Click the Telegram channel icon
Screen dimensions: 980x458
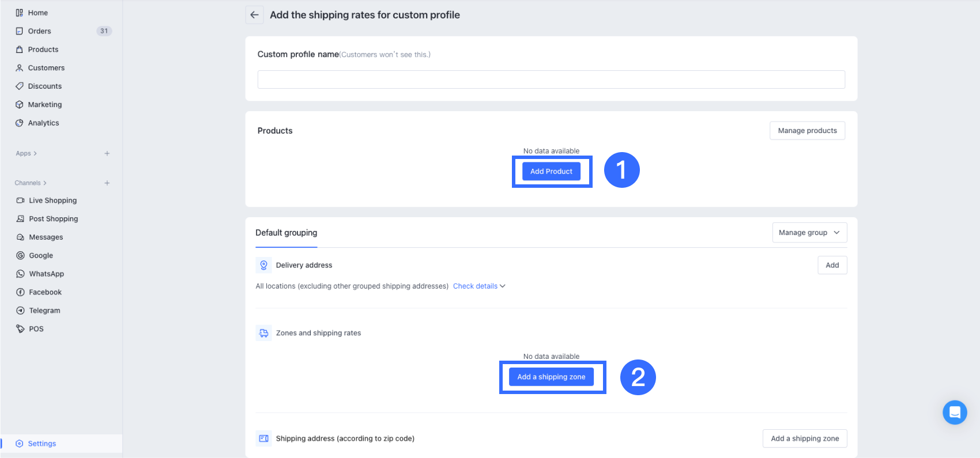21,311
